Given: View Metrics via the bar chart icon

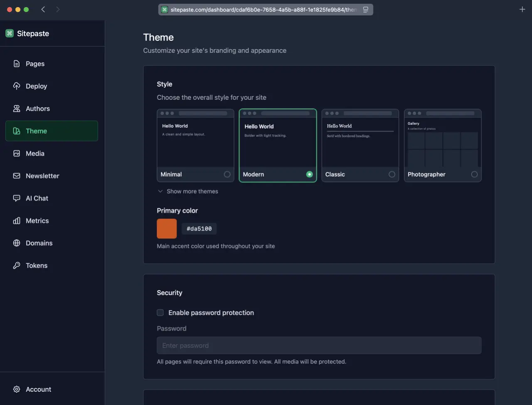Looking at the screenshot, I should point(17,221).
